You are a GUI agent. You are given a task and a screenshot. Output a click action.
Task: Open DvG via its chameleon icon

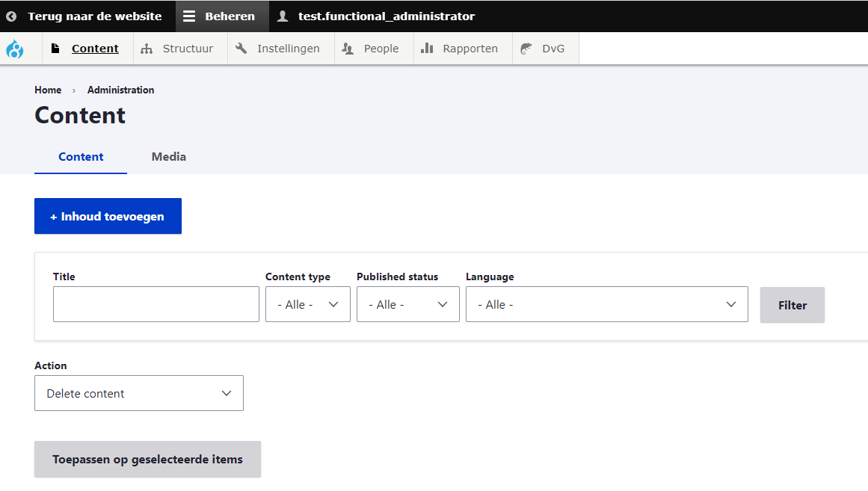pyautogui.click(x=526, y=49)
